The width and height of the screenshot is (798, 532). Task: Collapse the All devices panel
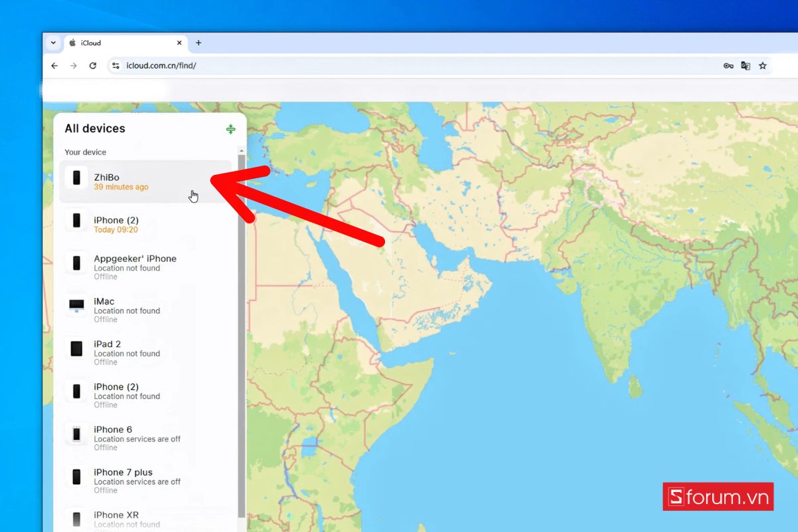(x=230, y=129)
